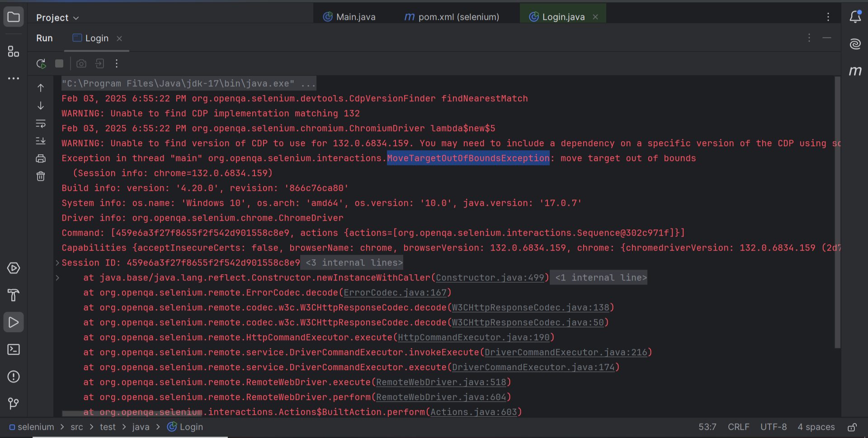
Task: Select the Login.java editor tab
Action: click(x=563, y=17)
